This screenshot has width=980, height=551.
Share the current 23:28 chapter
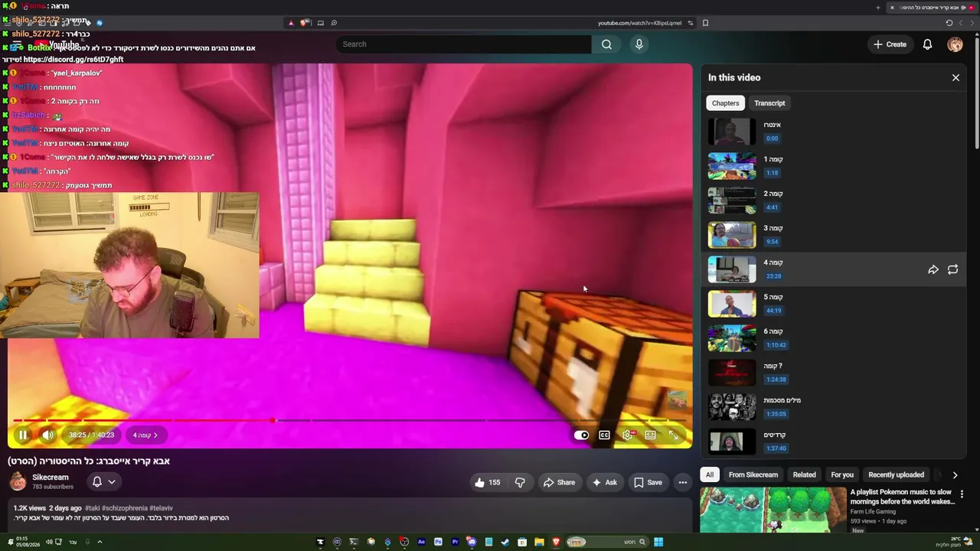point(933,270)
